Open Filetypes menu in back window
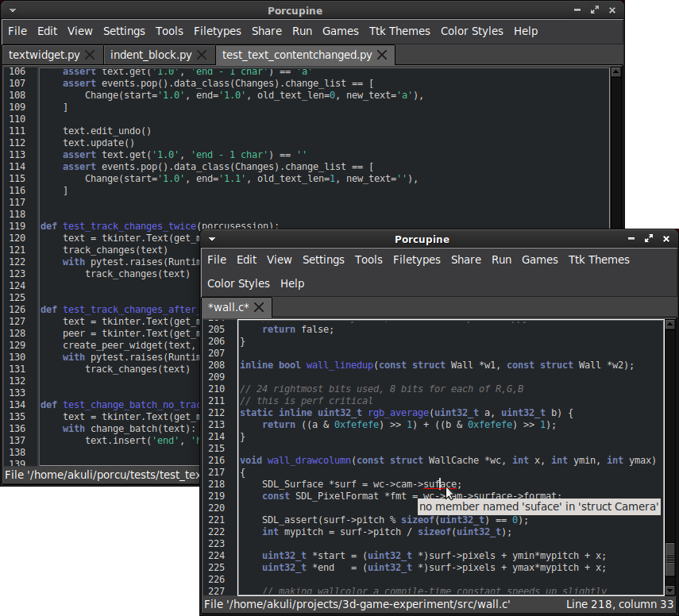 coord(218,31)
